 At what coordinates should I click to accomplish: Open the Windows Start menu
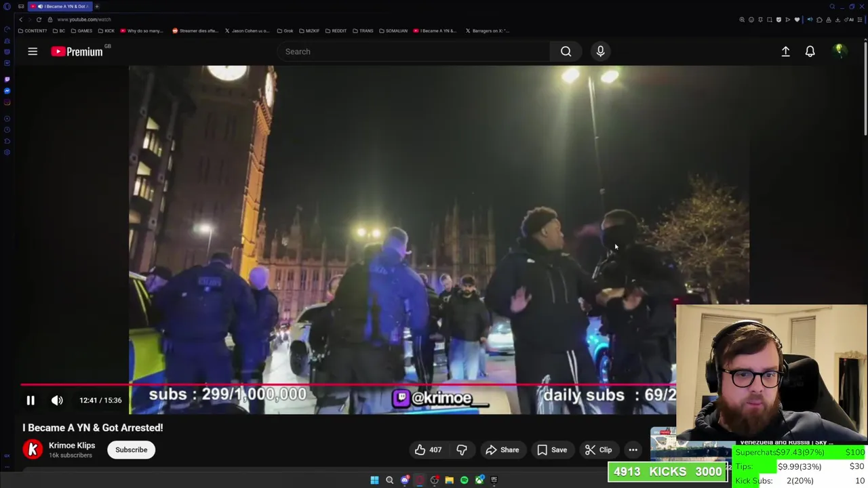click(x=374, y=480)
